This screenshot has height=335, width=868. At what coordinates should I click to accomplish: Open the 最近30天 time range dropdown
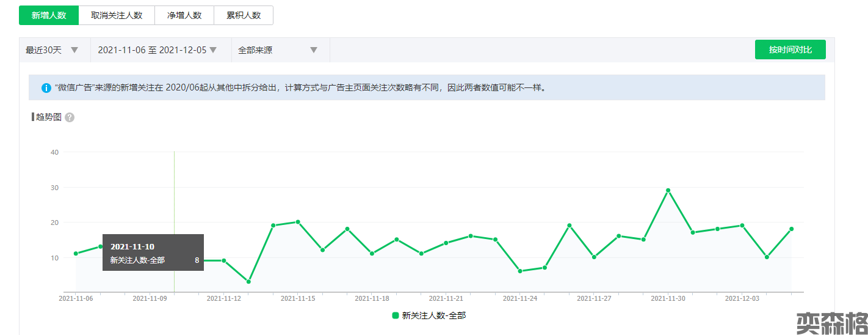(x=52, y=50)
